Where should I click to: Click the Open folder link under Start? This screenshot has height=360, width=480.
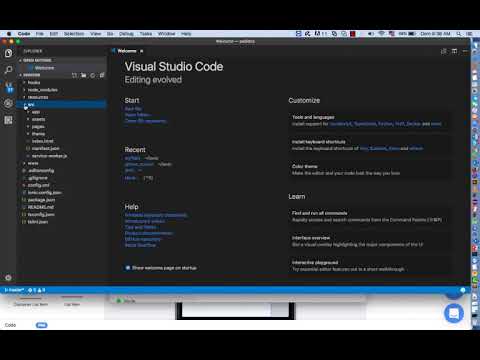coord(137,115)
